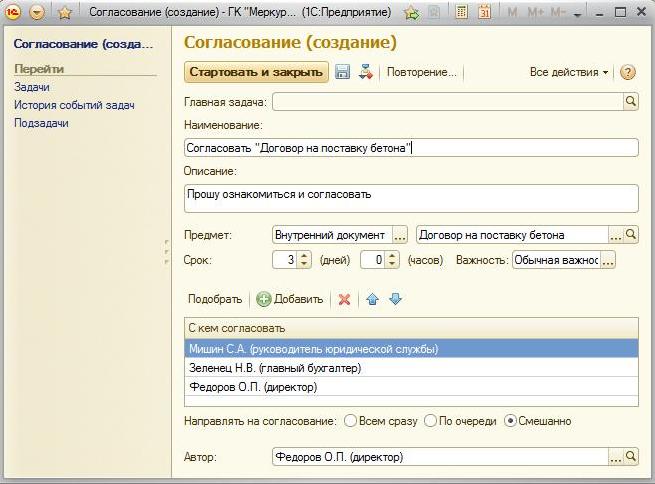The image size is (655, 484).
Task: Open the calculator icon
Action: coord(461,12)
